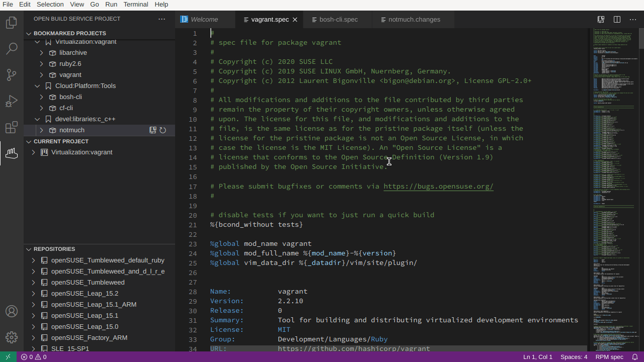The height and width of the screenshot is (362, 644).
Task: Switch to the bosh-cli.spec tab
Action: (339, 20)
